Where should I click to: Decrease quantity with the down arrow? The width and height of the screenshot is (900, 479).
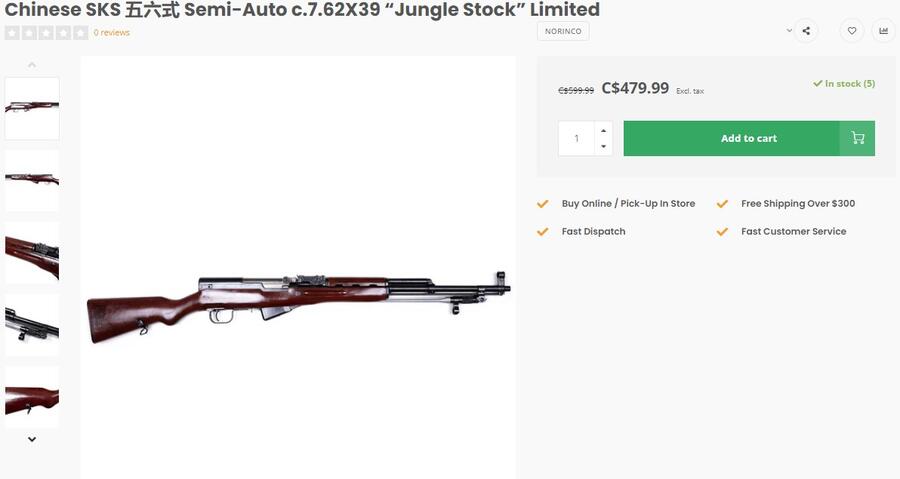[603, 146]
